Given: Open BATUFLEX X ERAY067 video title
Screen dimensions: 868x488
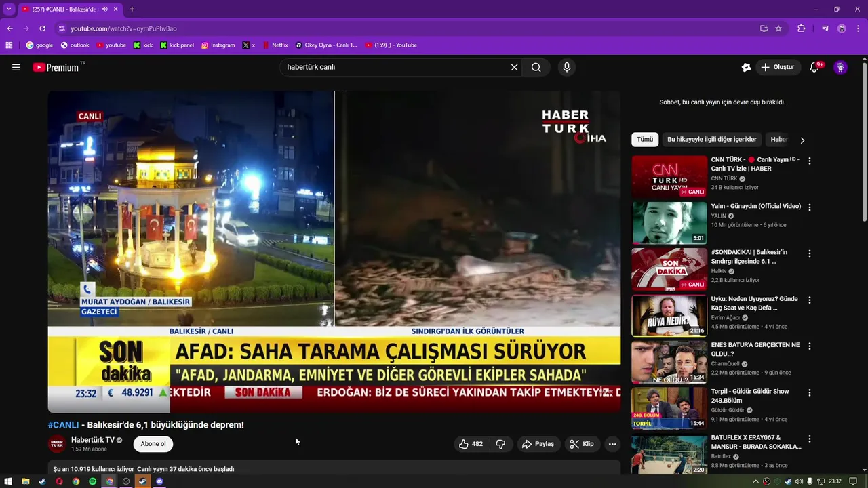Looking at the screenshot, I should (755, 442).
